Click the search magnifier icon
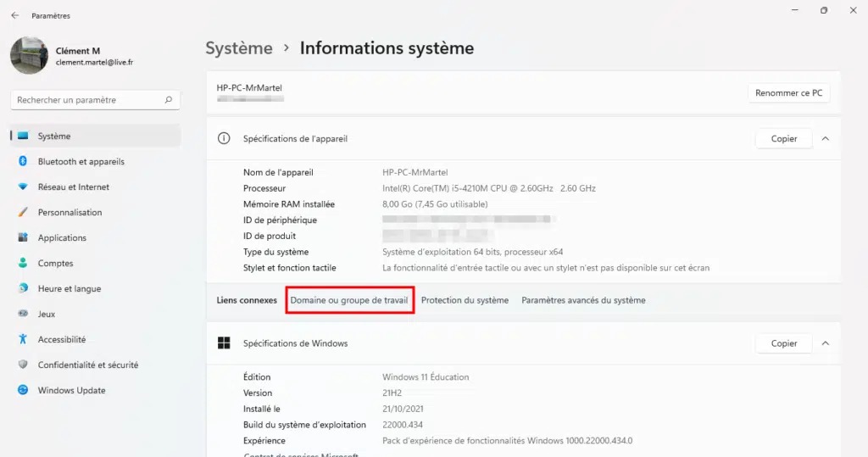The image size is (868, 457). tap(169, 100)
